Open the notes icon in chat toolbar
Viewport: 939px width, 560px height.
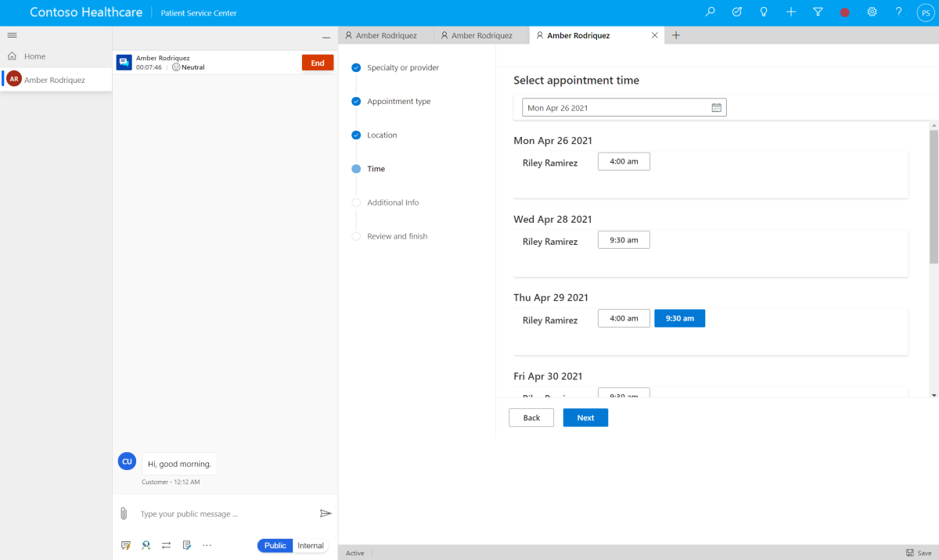(187, 545)
